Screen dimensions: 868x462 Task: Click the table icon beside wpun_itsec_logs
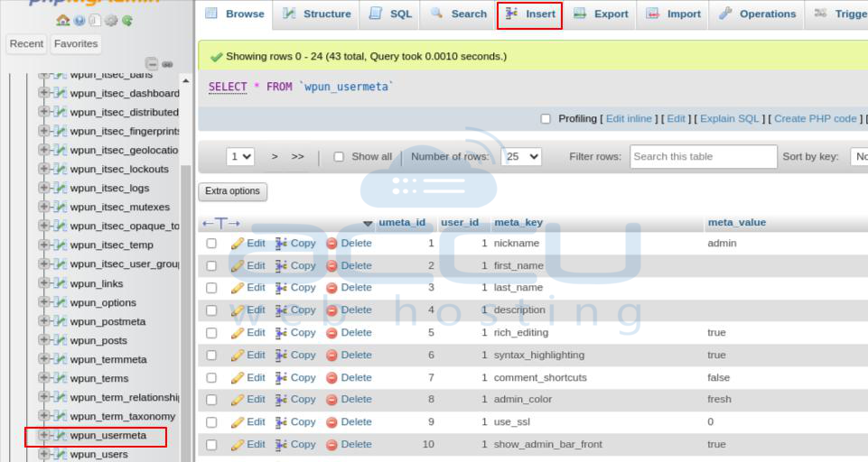click(61, 188)
